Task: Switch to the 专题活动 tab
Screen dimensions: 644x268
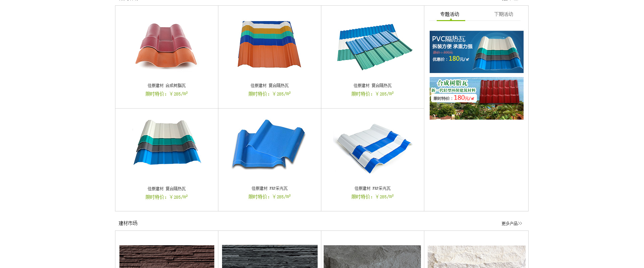Action: pos(450,14)
